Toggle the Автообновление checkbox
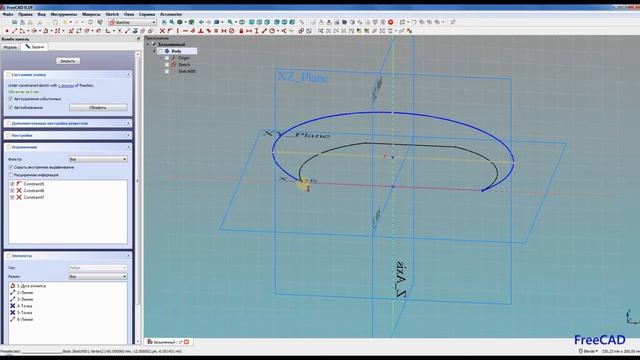The image size is (640, 360). pyautogui.click(x=11, y=107)
